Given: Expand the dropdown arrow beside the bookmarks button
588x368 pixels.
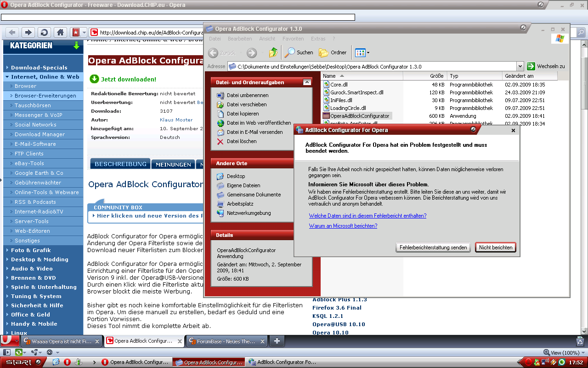Looking at the screenshot, I should (x=84, y=33).
